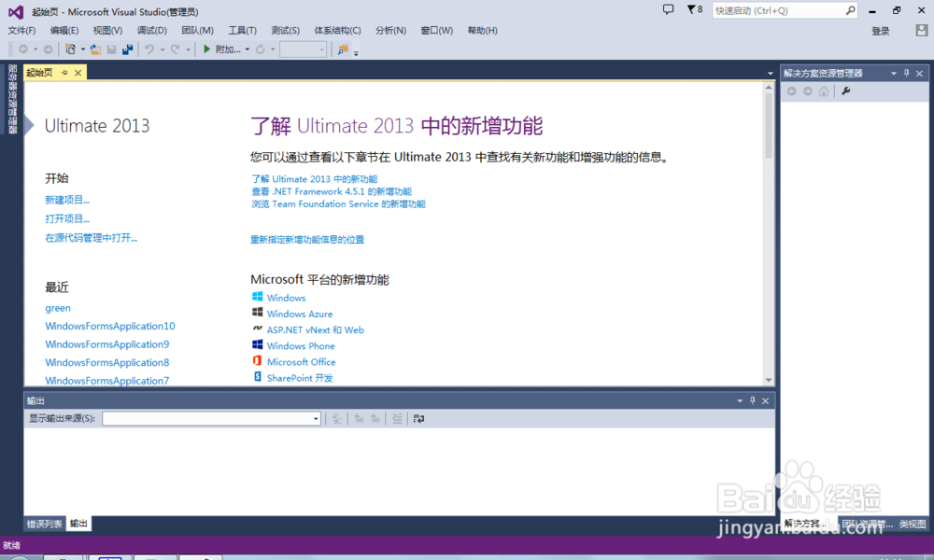Expand the 附加... start dropdown arrow
The image size is (934, 560).
pos(248,49)
